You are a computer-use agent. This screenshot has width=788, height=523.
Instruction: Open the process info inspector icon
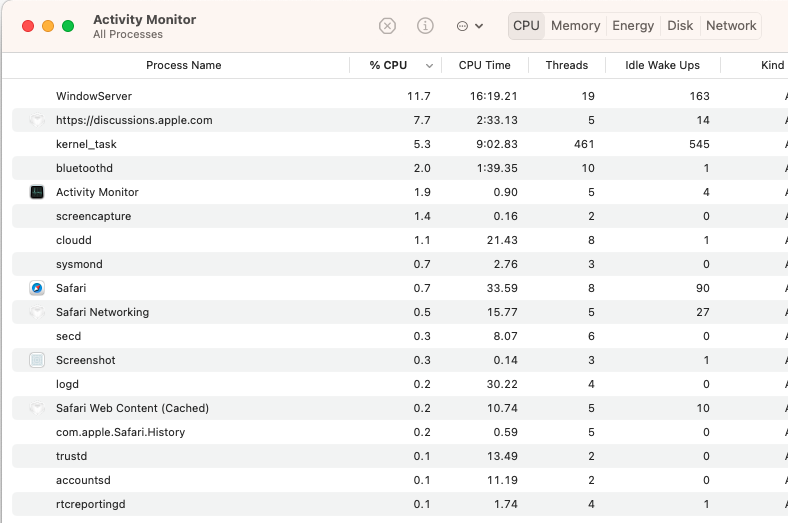coord(425,26)
